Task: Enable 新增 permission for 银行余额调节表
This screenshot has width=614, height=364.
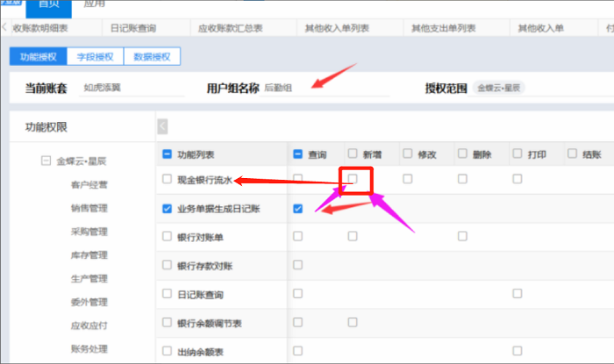Action: tap(353, 322)
